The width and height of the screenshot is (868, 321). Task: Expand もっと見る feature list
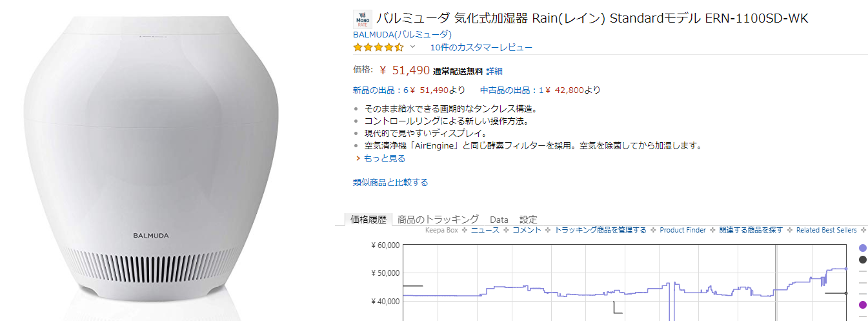click(x=384, y=158)
